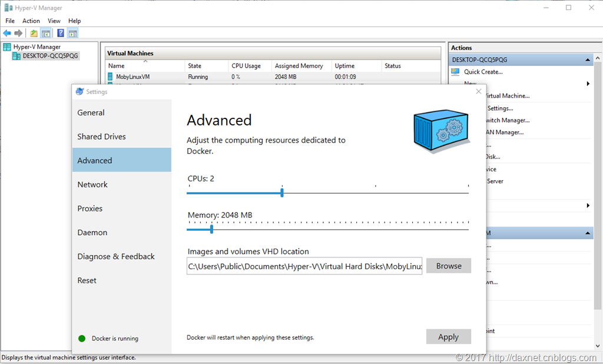Click Quick Create... in Actions pane

coord(483,72)
